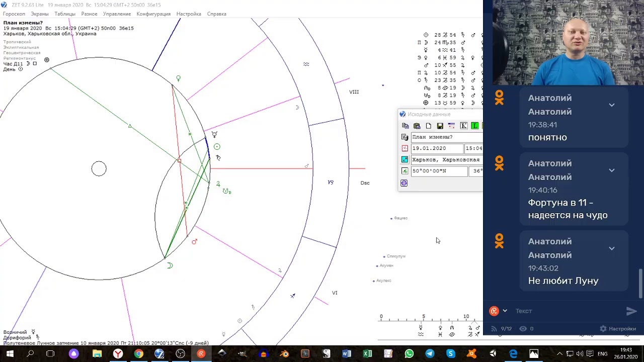Click the table grid icon in Исходные данные toolbar

[x=451, y=126]
